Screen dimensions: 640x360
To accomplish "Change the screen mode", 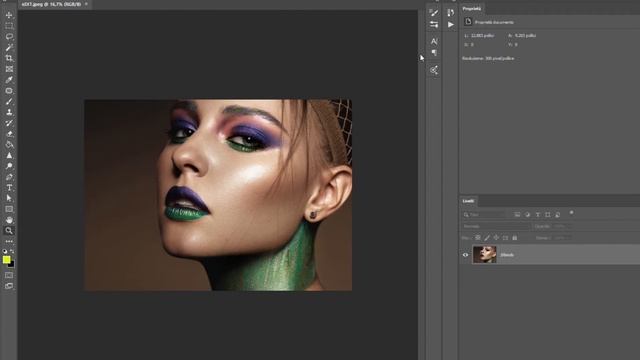I will pyautogui.click(x=9, y=286).
